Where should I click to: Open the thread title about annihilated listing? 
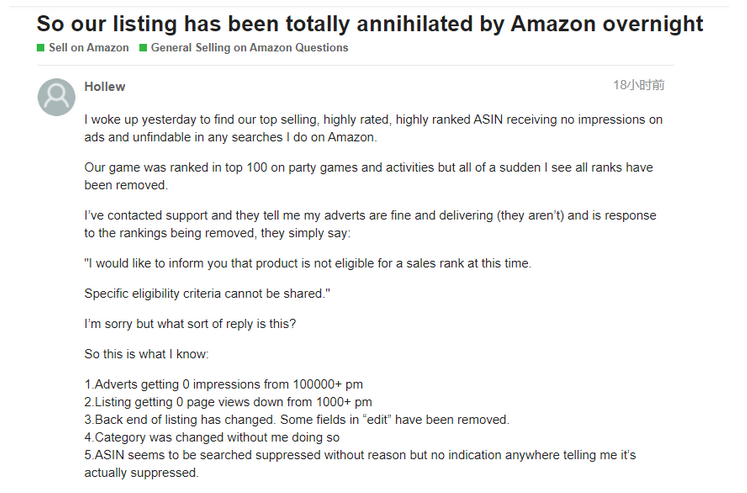(370, 23)
